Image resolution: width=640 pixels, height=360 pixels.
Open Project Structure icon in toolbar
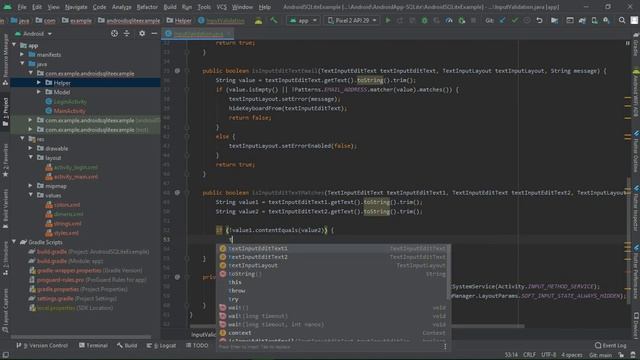coord(554,20)
